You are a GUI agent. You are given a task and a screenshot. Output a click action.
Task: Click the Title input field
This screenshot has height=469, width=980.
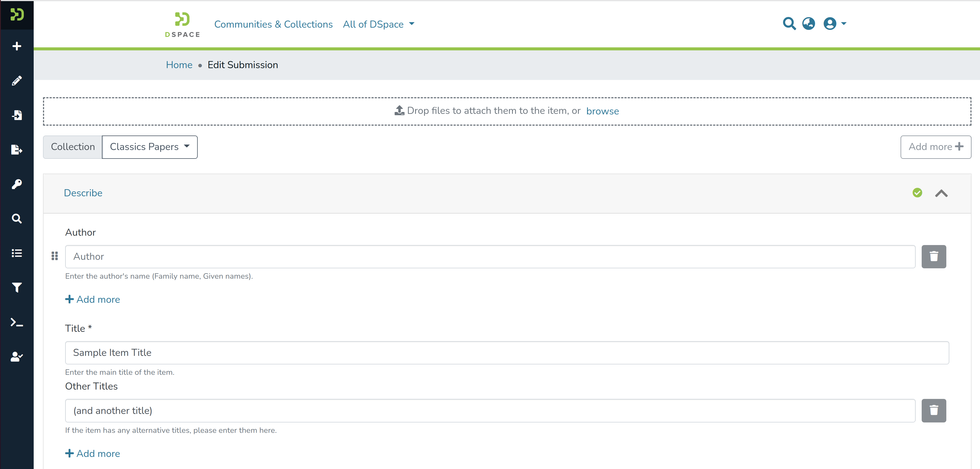[507, 353]
